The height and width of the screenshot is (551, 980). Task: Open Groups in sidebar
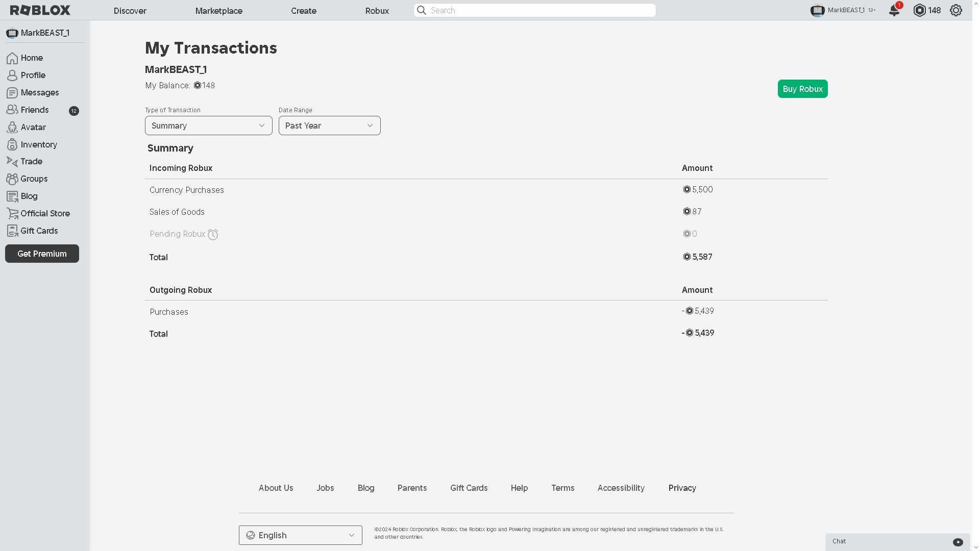click(x=34, y=179)
